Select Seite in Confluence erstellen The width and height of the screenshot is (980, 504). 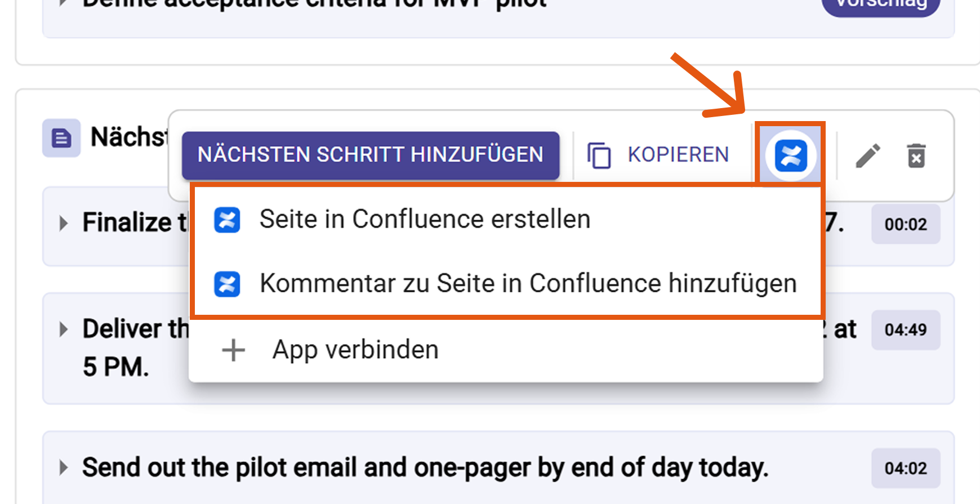click(x=425, y=220)
